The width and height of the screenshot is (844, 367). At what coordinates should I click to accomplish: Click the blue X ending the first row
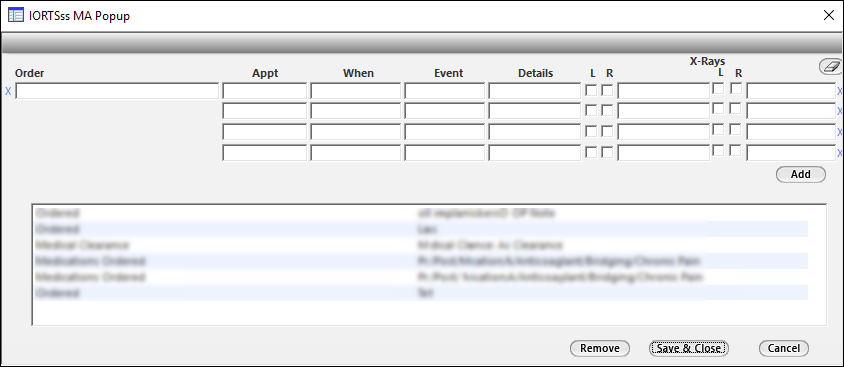coord(840,91)
